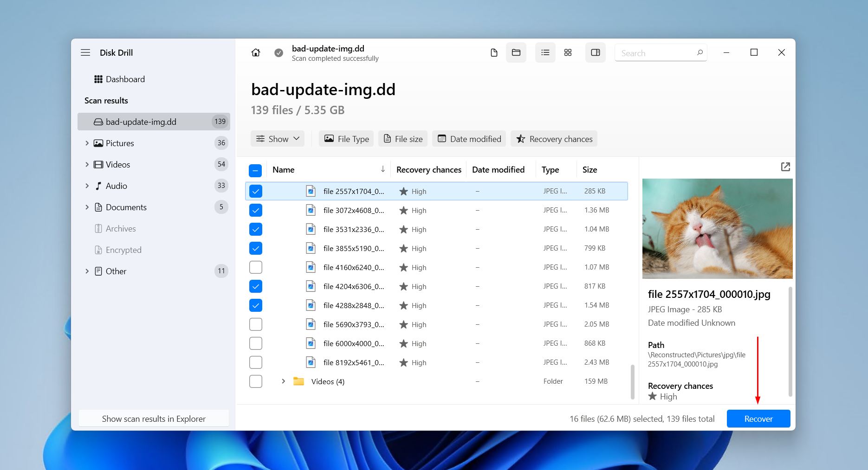Click the scan completed checkmark icon
Image resolution: width=868 pixels, height=470 pixels.
pos(279,53)
